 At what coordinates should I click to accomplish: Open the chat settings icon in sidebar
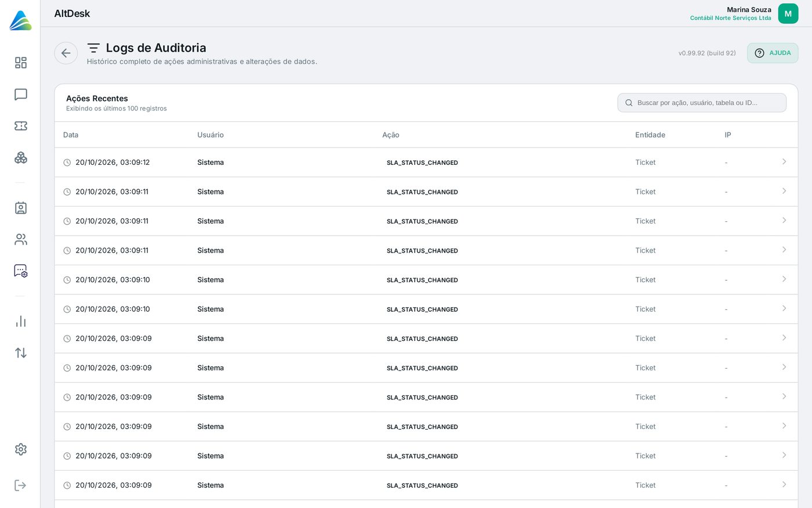[21, 271]
